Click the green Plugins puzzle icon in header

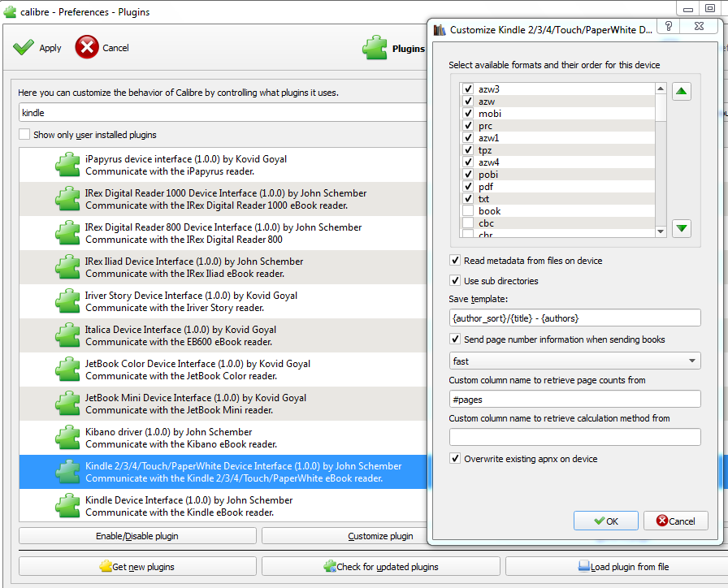pos(375,48)
